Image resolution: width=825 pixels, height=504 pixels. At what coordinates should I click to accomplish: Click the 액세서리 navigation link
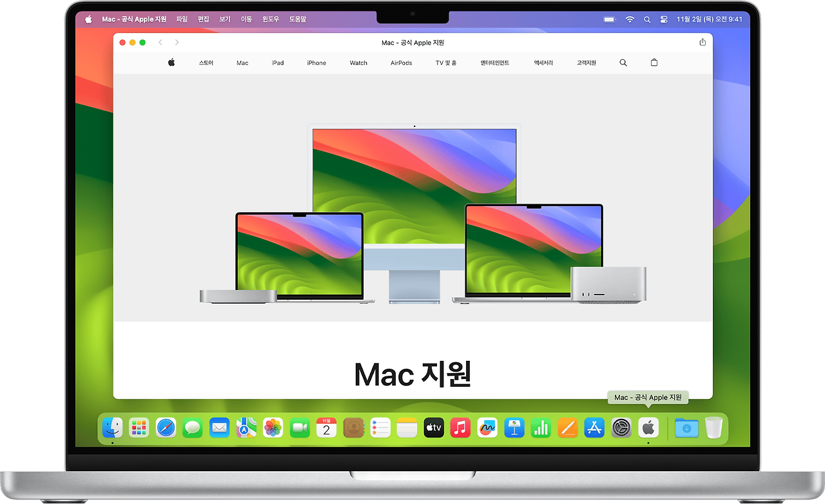pyautogui.click(x=543, y=63)
